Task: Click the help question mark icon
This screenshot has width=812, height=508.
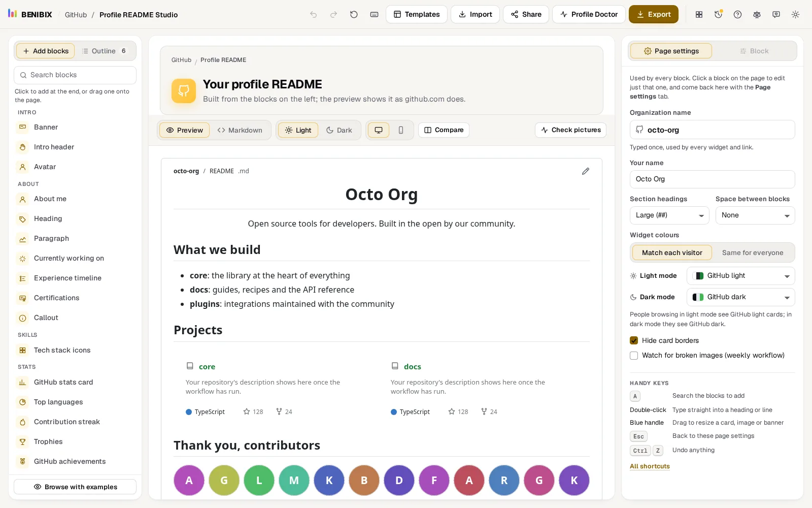Action: (x=737, y=15)
